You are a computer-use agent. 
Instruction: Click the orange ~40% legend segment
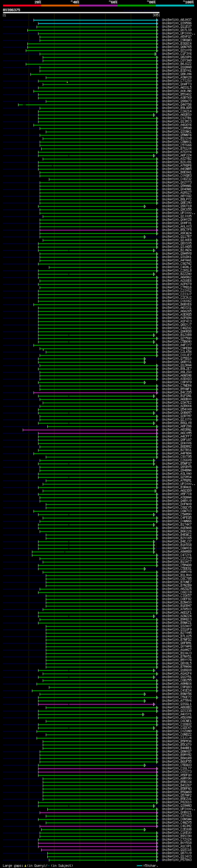pyautogui.click(x=60, y=6)
